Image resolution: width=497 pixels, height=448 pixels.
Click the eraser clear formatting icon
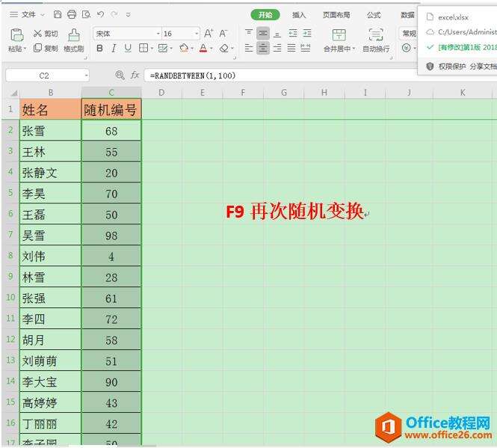pos(224,48)
